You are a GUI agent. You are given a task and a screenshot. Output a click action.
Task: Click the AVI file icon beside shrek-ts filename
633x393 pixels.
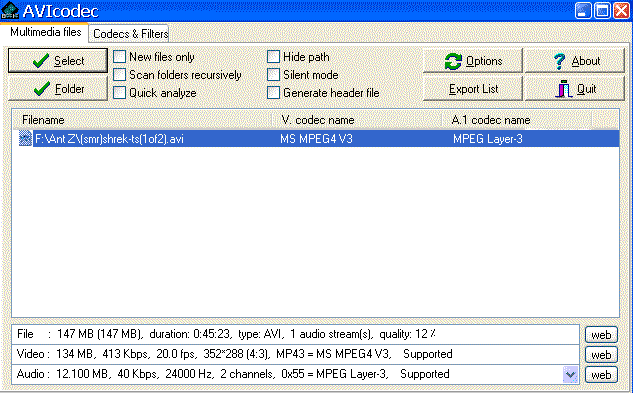[x=25, y=139]
